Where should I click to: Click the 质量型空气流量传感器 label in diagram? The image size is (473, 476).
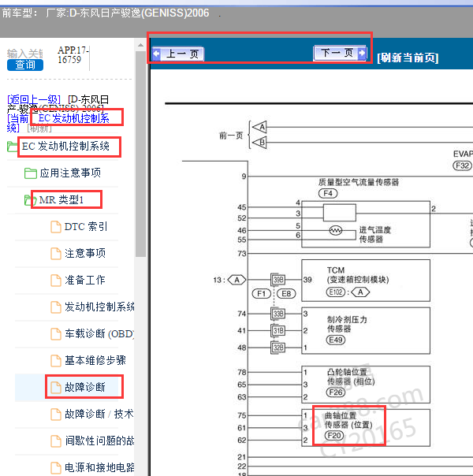[x=359, y=182]
